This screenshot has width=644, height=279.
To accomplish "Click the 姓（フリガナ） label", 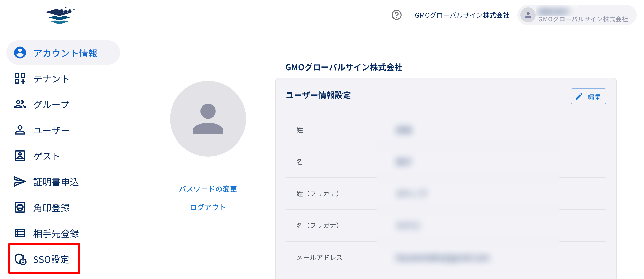I will tap(318, 194).
